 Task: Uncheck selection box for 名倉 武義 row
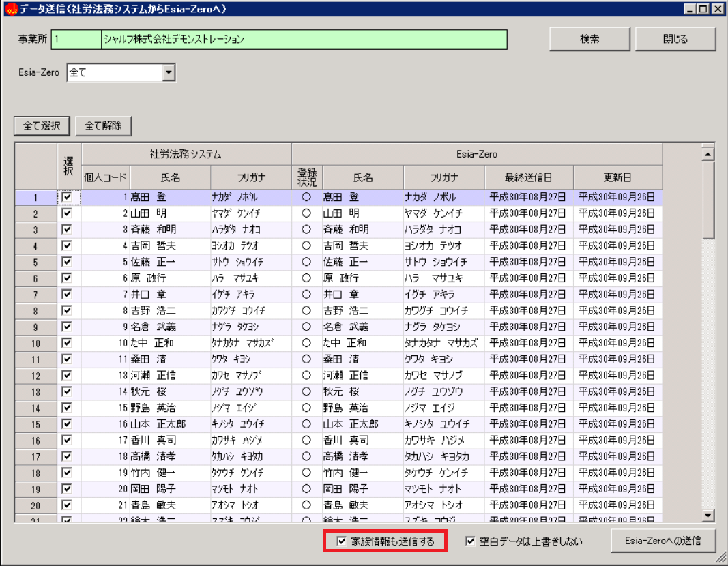[67, 327]
